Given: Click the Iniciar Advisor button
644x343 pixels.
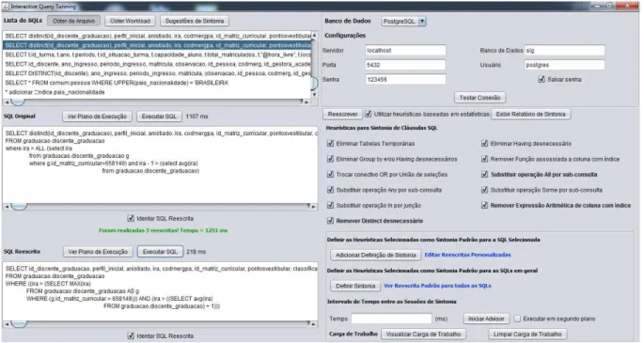Looking at the screenshot, I should [486, 319].
